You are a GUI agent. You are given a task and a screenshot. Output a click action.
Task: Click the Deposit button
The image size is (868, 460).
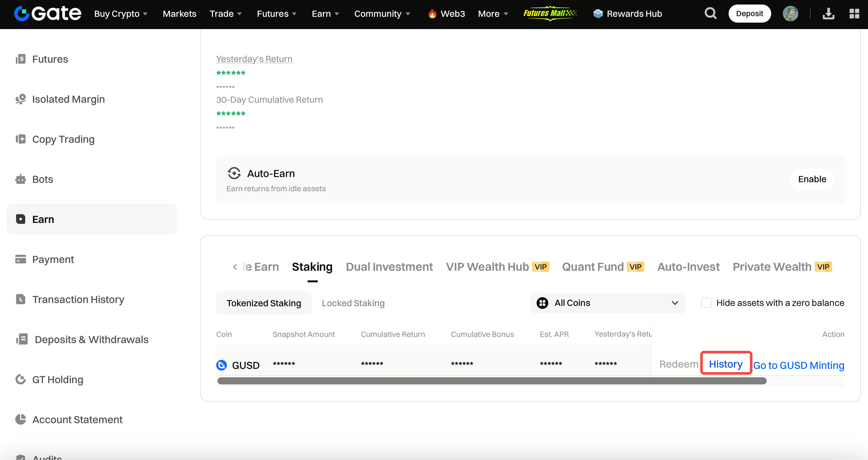pyautogui.click(x=749, y=14)
